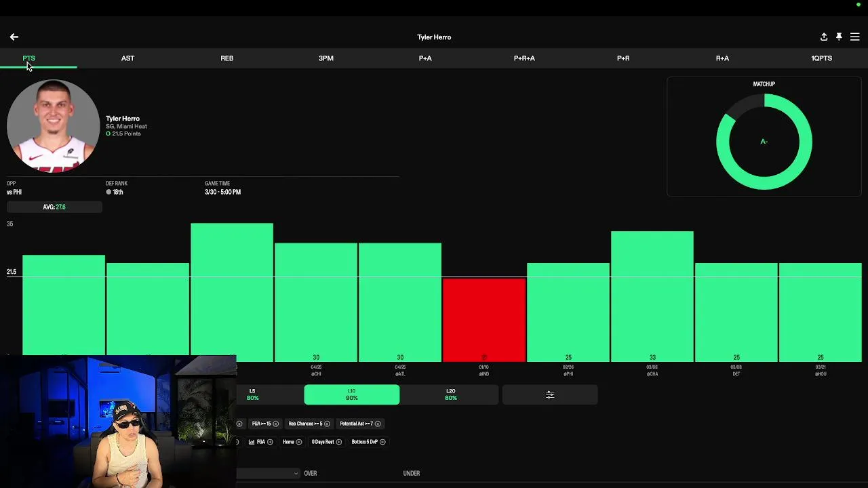
Task: Remove the Potential Ast >= 7 filter
Action: pyautogui.click(x=378, y=424)
